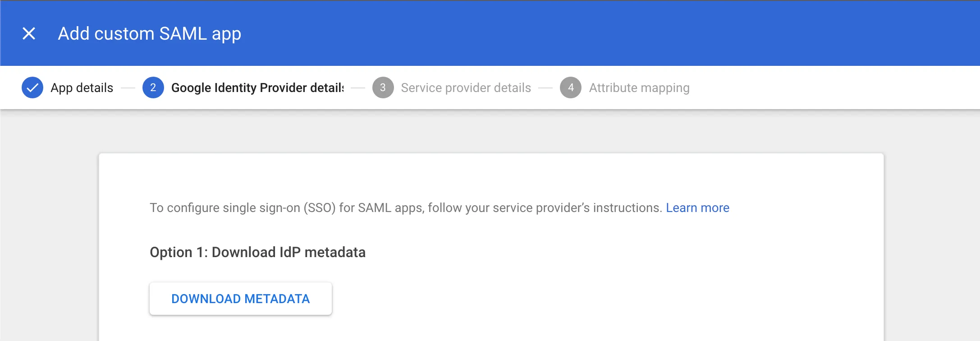
Task: Click empty white card area right of Download Metadata
Action: coord(586,299)
